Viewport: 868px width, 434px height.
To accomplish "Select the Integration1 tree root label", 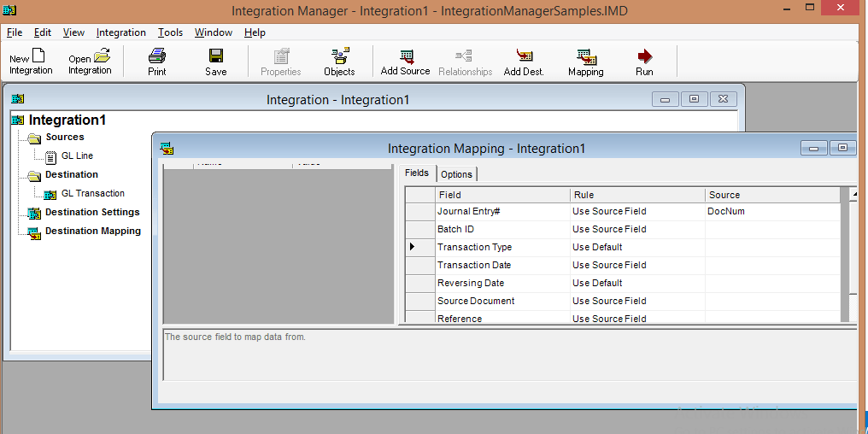I will pos(67,120).
